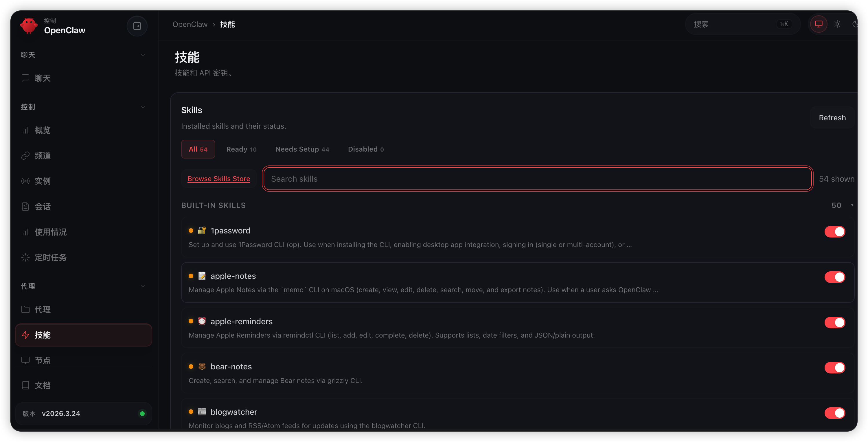Switch to the Ready tab
The width and height of the screenshot is (868, 442).
pyautogui.click(x=241, y=149)
